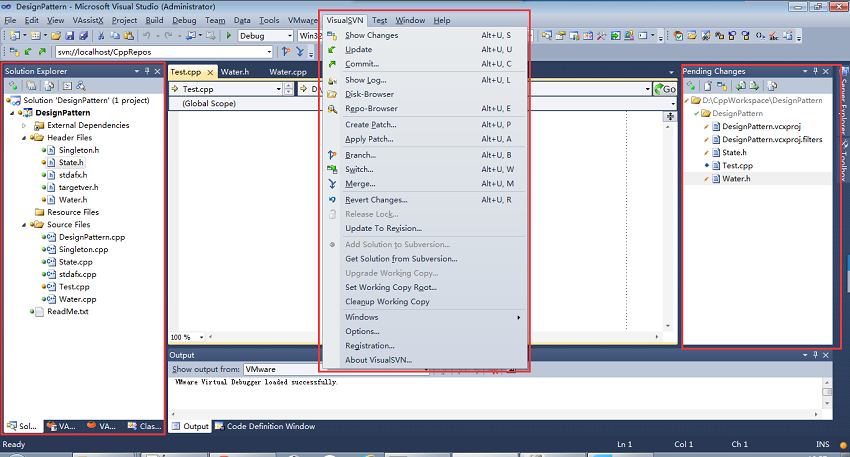Image resolution: width=850 pixels, height=457 pixels.
Task: Select State.h in Solution Explorer
Action: [71, 163]
